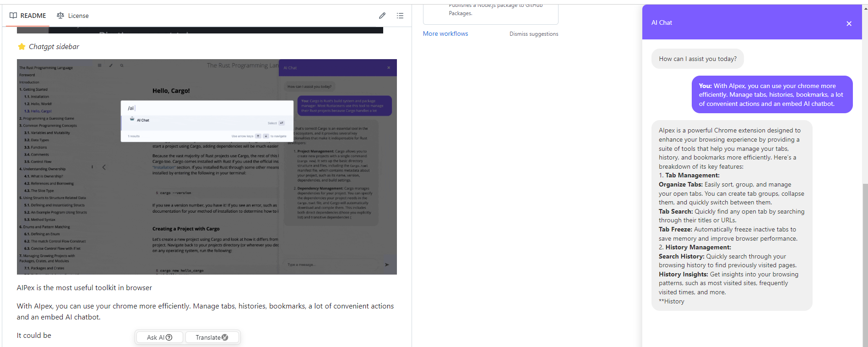Click 'AIPex is the most useful toolkit in browser'
This screenshot has width=868, height=347.
click(x=84, y=288)
